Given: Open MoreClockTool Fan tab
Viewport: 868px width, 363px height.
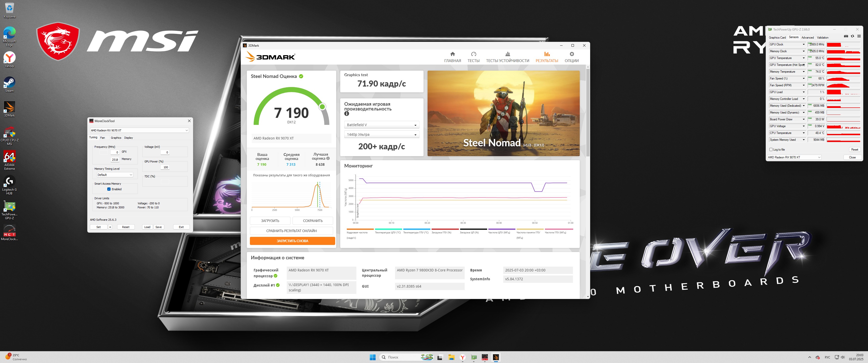Looking at the screenshot, I should (102, 138).
